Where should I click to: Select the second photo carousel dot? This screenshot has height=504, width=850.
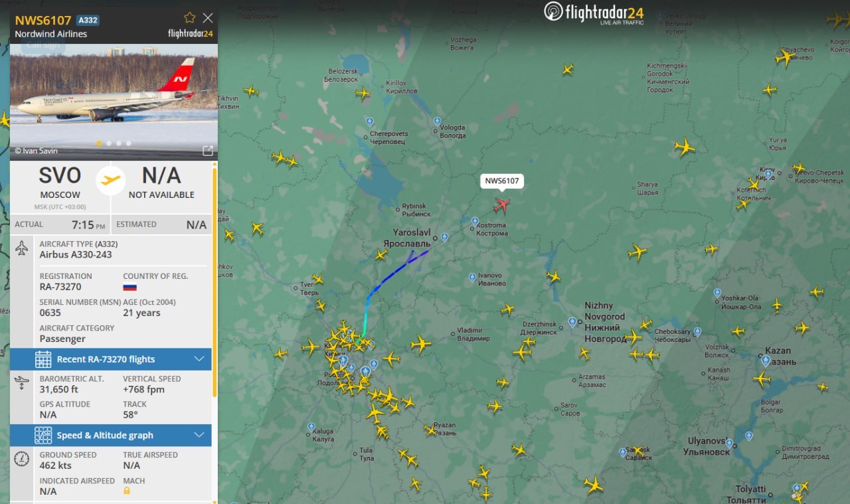[109, 143]
